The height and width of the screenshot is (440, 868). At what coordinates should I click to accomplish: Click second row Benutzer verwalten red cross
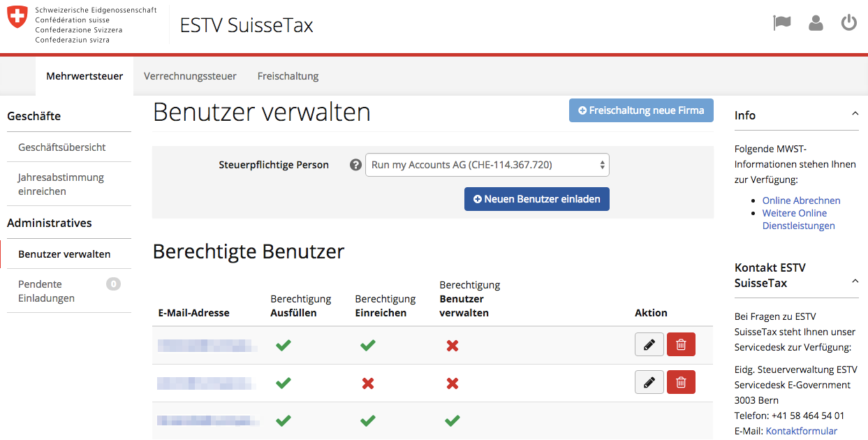(453, 383)
